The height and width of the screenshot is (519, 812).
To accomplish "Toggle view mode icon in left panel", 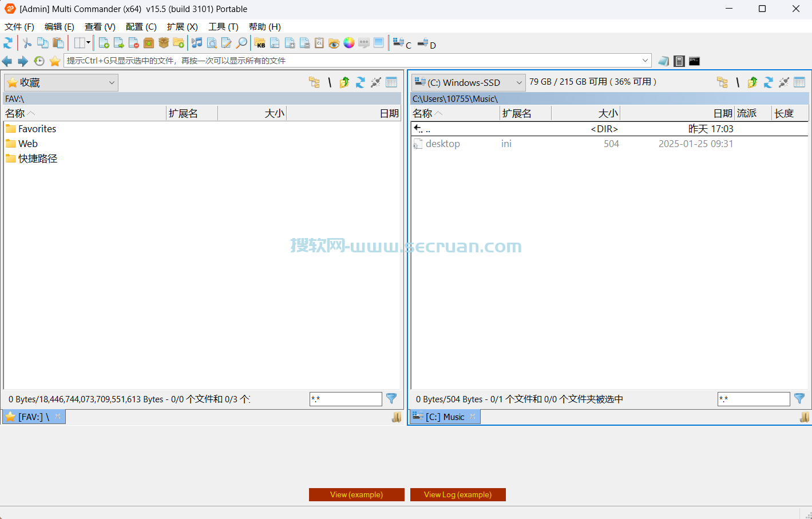I will tap(391, 82).
